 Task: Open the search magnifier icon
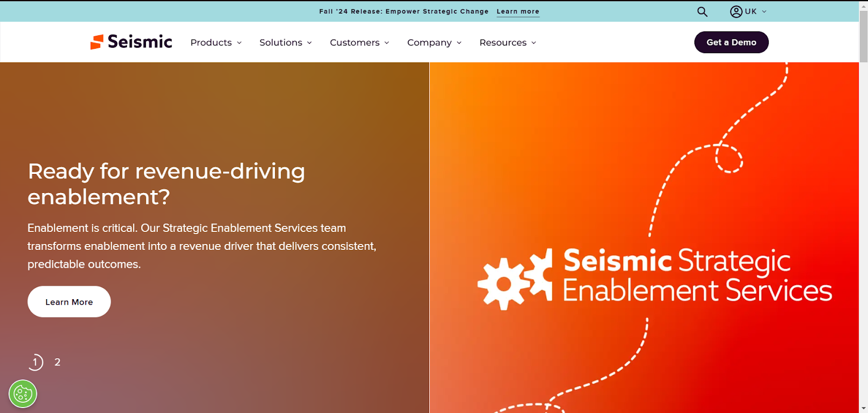(x=702, y=11)
